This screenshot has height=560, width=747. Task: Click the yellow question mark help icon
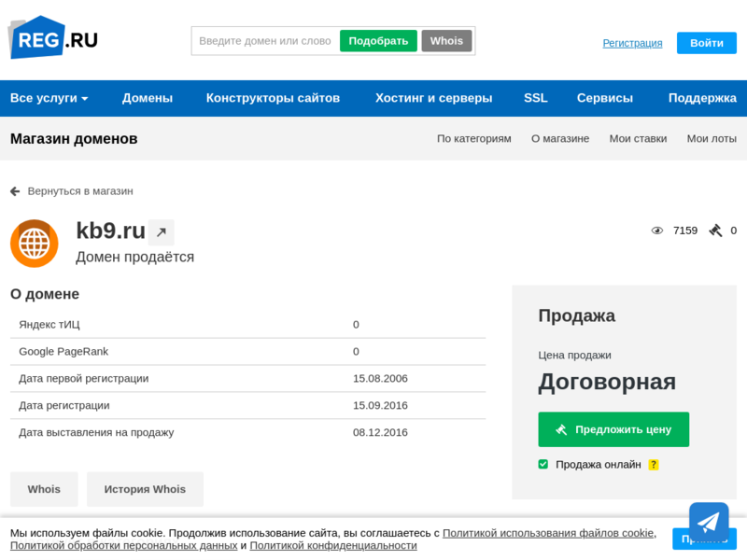654,465
